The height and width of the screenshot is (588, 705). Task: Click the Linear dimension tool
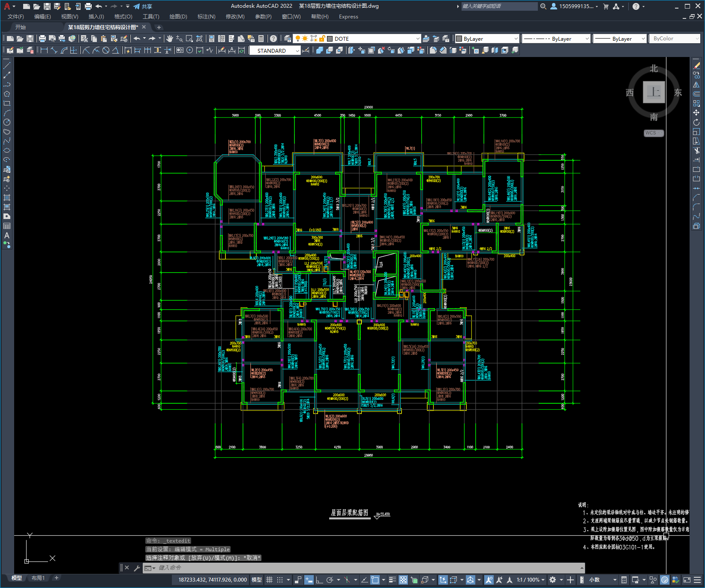pyautogui.click(x=44, y=50)
